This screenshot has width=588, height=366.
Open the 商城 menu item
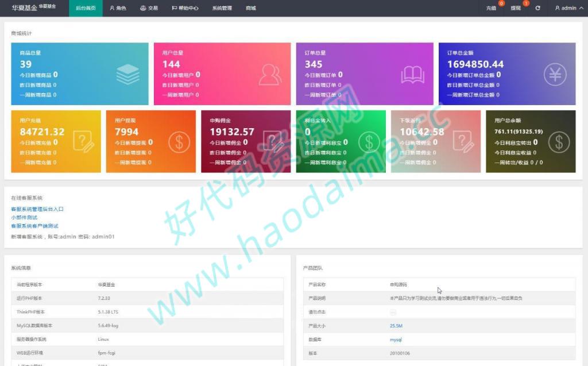coord(251,8)
